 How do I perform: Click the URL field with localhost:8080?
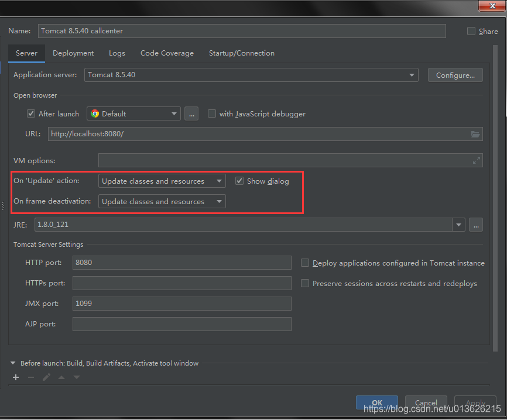(x=265, y=134)
